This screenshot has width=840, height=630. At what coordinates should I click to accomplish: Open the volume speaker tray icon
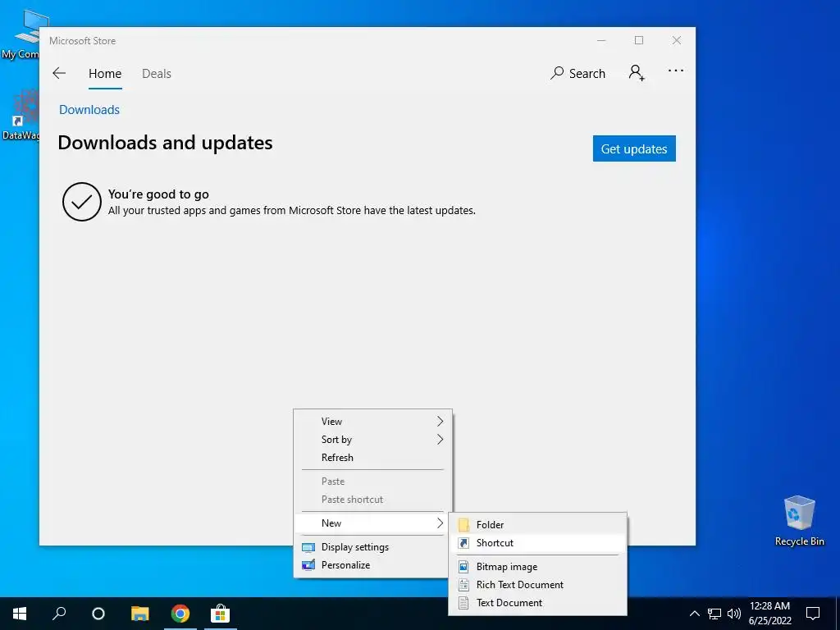click(734, 614)
